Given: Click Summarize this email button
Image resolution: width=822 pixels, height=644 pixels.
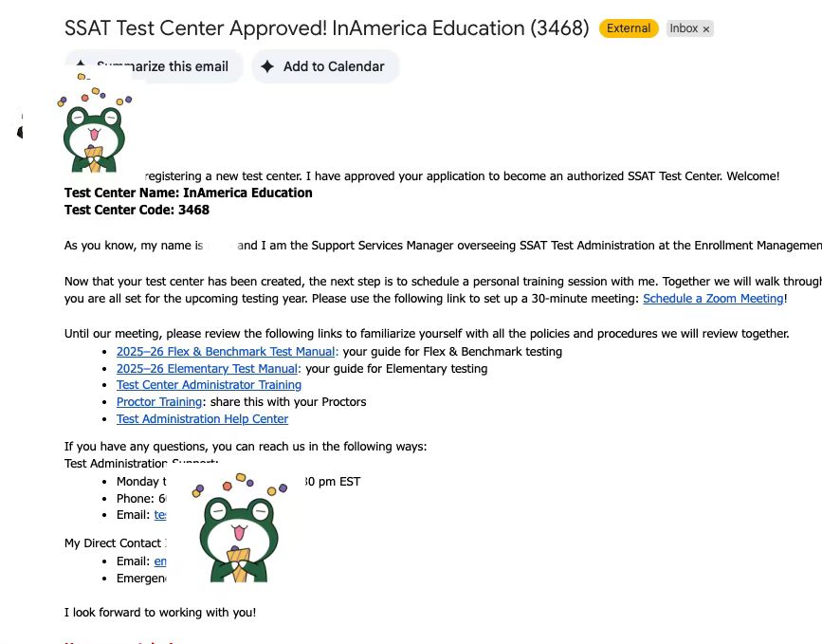Looking at the screenshot, I should [154, 66].
